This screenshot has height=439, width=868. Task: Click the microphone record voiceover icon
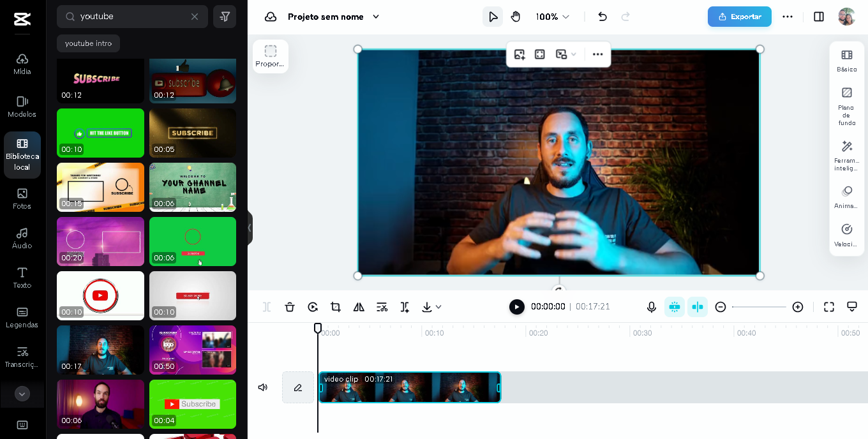[x=652, y=307]
